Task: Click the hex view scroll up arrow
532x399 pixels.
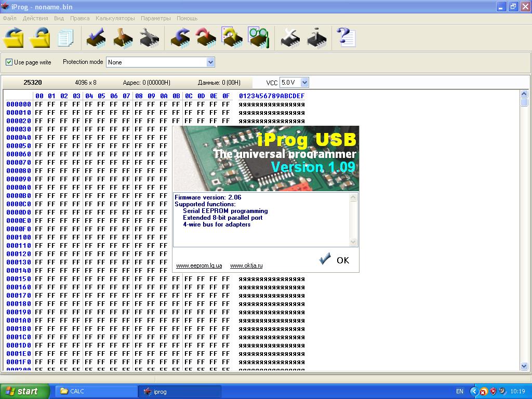Action: point(524,94)
